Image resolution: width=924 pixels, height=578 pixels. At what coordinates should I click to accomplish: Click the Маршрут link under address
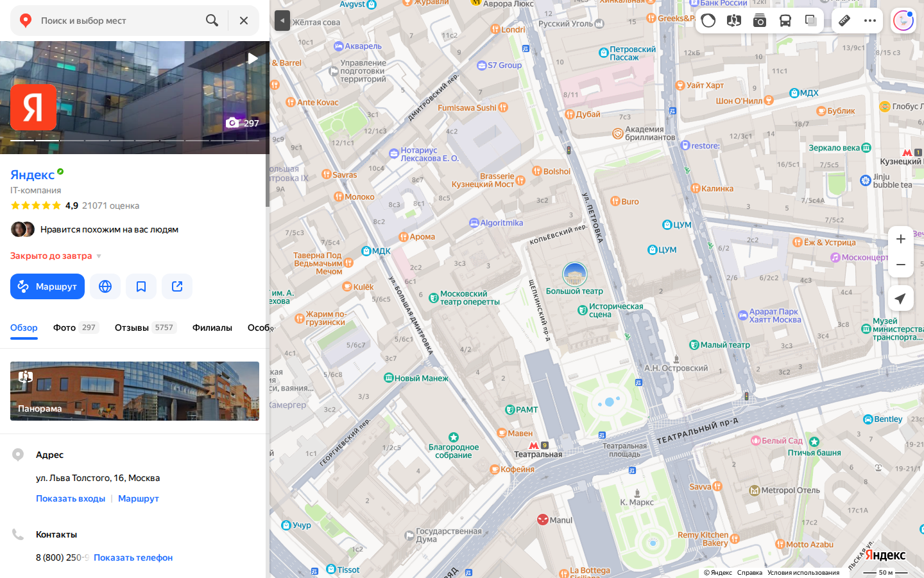[x=139, y=498]
